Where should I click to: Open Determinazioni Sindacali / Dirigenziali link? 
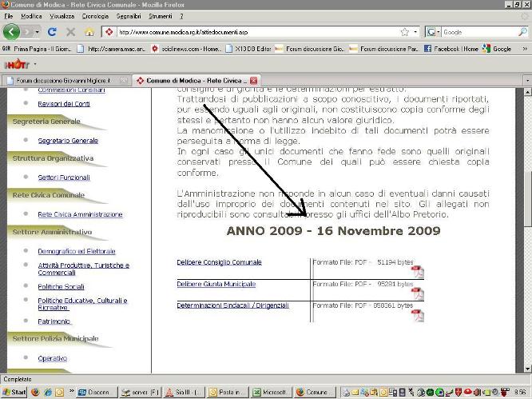[x=232, y=305]
